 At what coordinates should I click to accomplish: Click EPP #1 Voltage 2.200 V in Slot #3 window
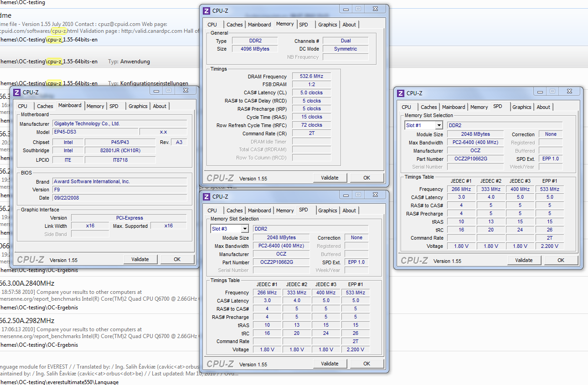tap(356, 349)
